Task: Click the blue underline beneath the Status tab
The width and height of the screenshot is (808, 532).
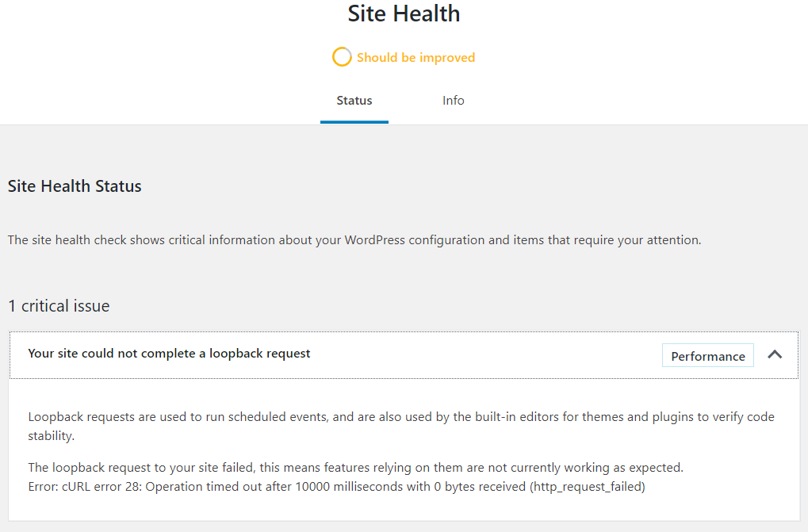Action: tap(354, 121)
